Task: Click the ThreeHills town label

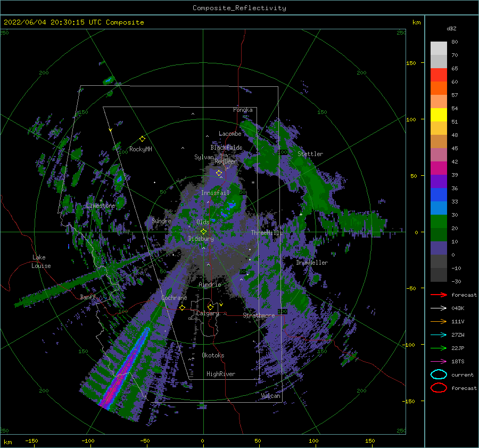Action: pyautogui.click(x=267, y=233)
